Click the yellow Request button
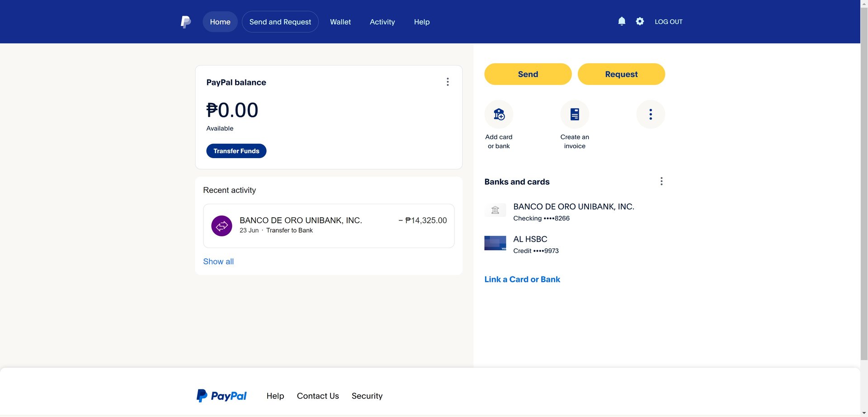The width and height of the screenshot is (868, 417). coord(621,74)
